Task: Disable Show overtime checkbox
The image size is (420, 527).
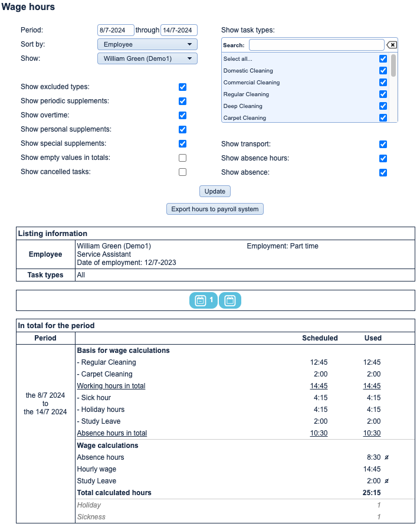Action: click(x=182, y=115)
